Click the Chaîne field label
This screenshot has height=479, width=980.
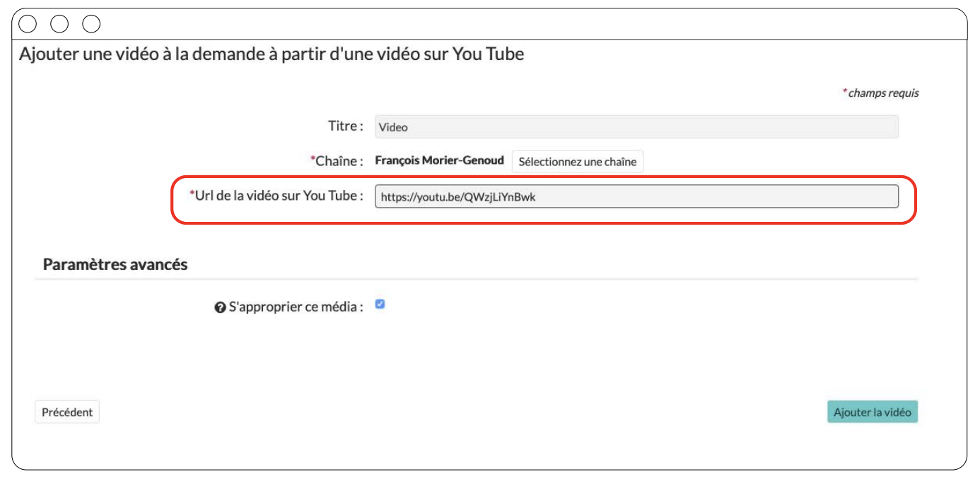click(339, 161)
